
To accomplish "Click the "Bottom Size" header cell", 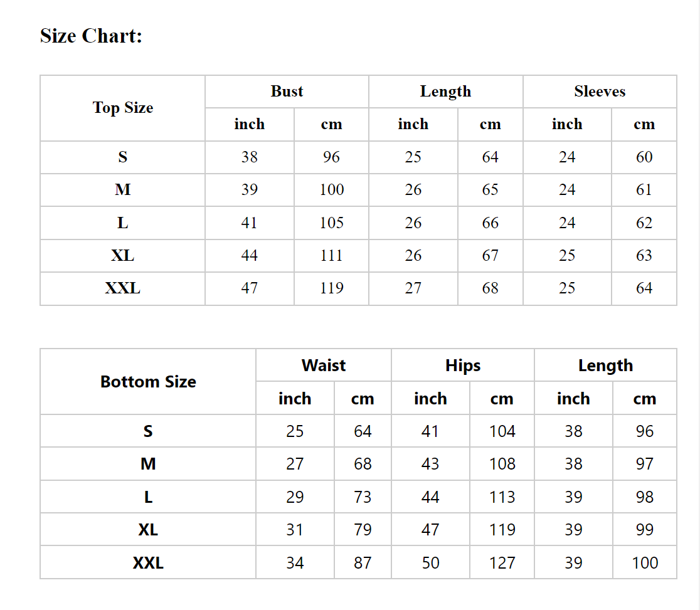I will (148, 382).
